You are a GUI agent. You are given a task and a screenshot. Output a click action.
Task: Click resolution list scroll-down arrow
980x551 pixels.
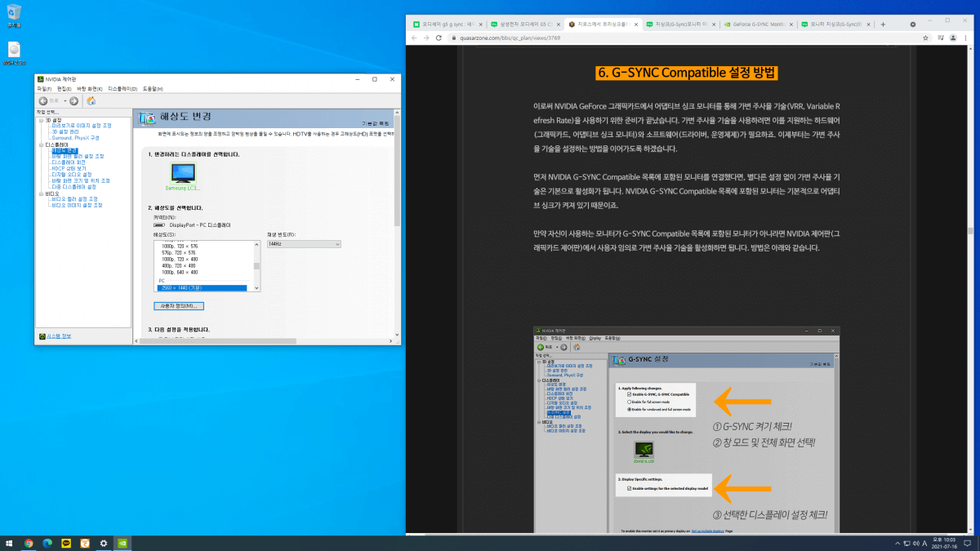[x=257, y=288]
